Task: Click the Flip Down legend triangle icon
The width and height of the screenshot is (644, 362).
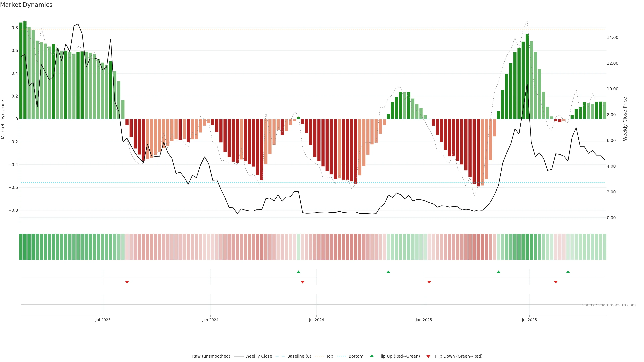Action: click(428, 356)
